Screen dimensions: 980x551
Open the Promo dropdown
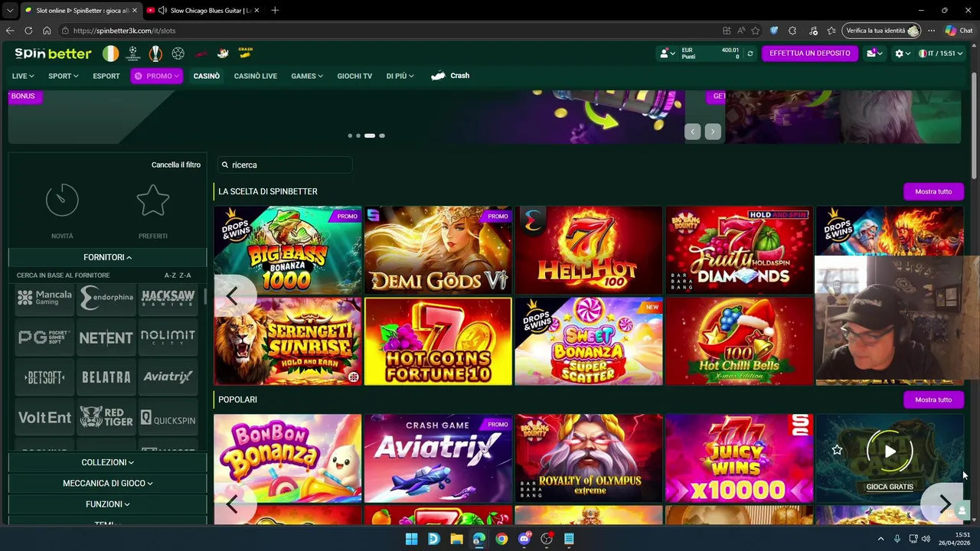[156, 76]
